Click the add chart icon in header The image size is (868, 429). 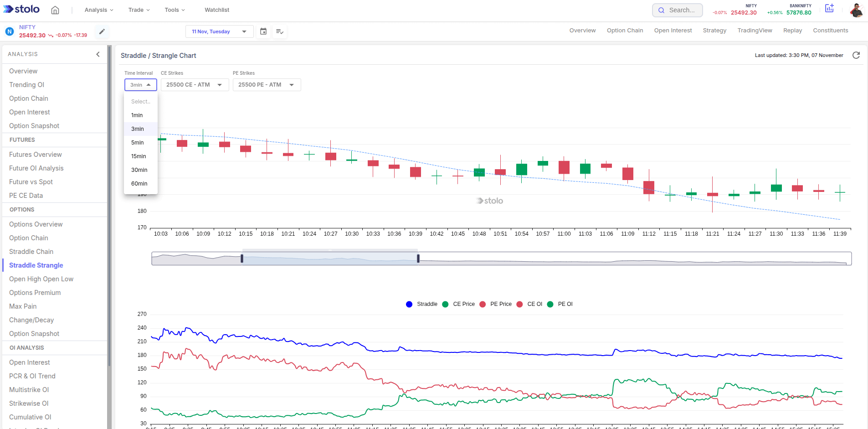(x=829, y=9)
